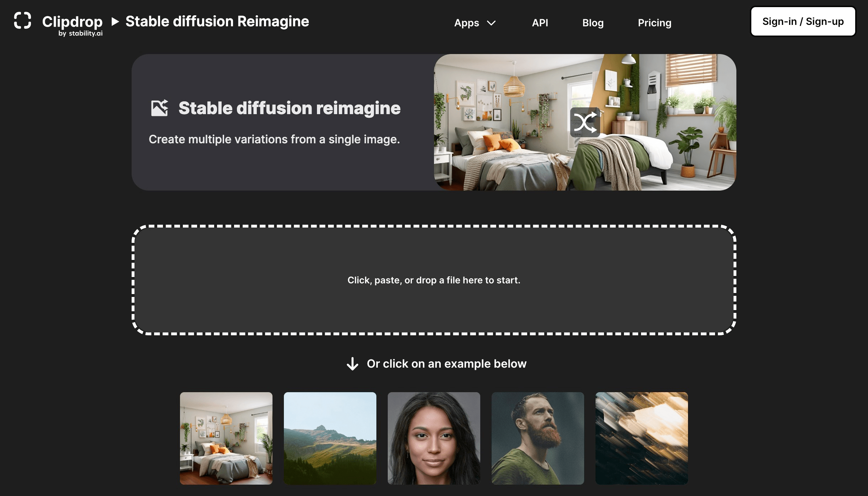Click 'Create multiple variations from a single image.' text
Image resolution: width=868 pixels, height=496 pixels.
click(274, 139)
